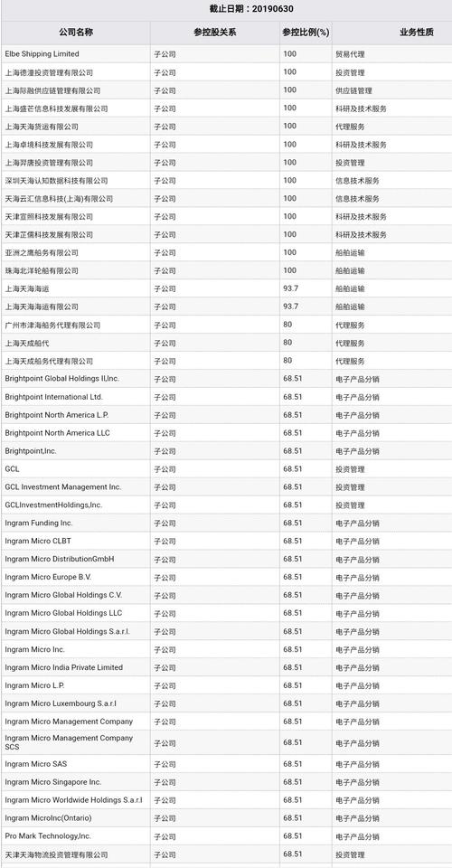Click the 公司名称 column header
The height and width of the screenshot is (868, 452).
(76, 33)
